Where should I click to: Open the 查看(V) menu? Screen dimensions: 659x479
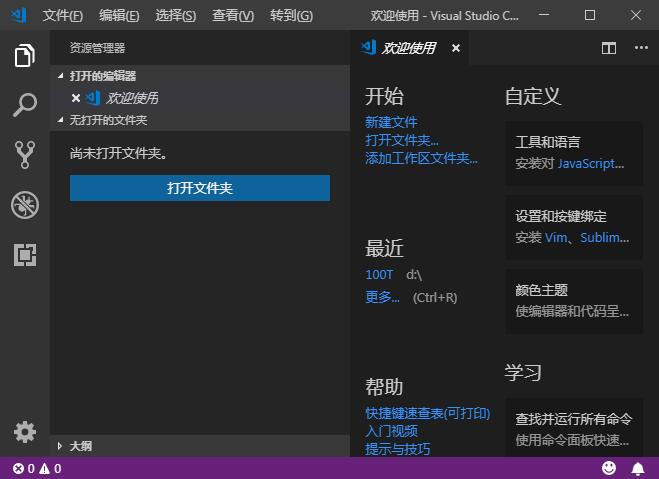point(233,16)
